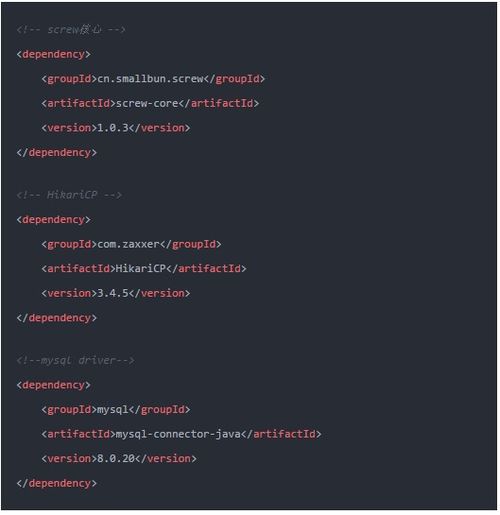The image size is (500, 515).
Task: Click the screw-core artifactId text
Action: pyautogui.click(x=147, y=103)
